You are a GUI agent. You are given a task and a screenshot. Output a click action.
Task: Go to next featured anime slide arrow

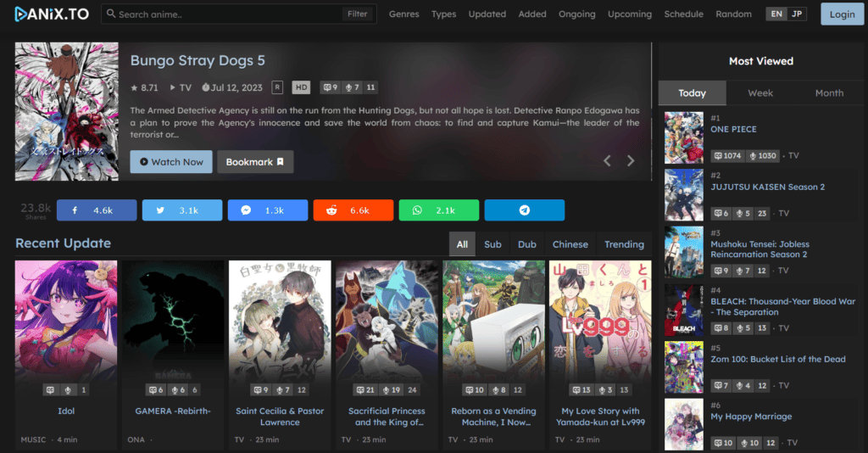(631, 161)
